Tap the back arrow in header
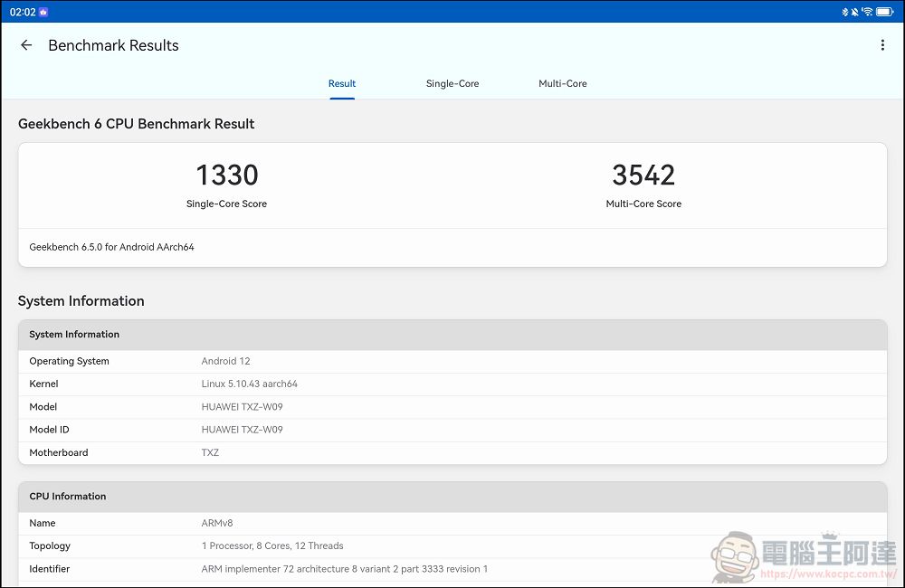This screenshot has width=905, height=588. [26, 45]
